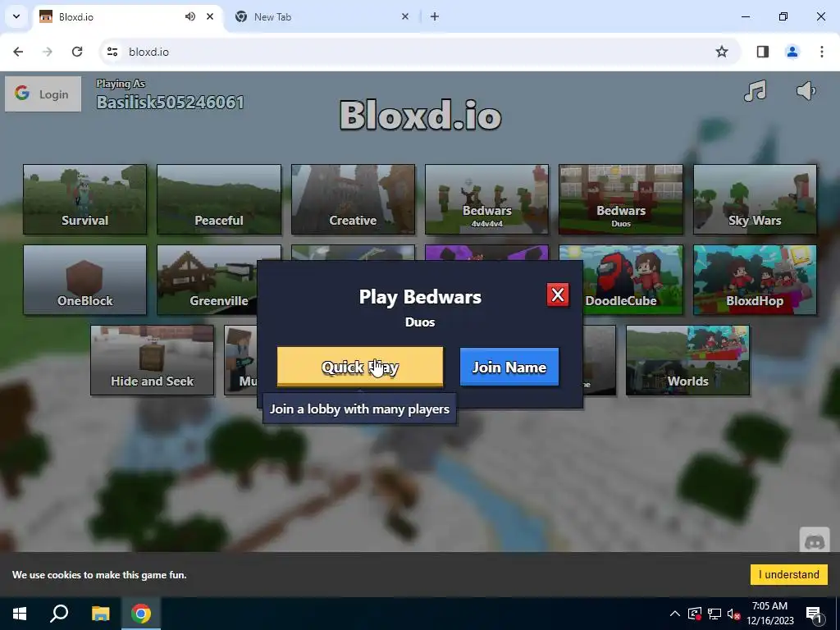Open the Windows Start menu
Viewport: 840px width, 630px height.
click(x=20, y=614)
